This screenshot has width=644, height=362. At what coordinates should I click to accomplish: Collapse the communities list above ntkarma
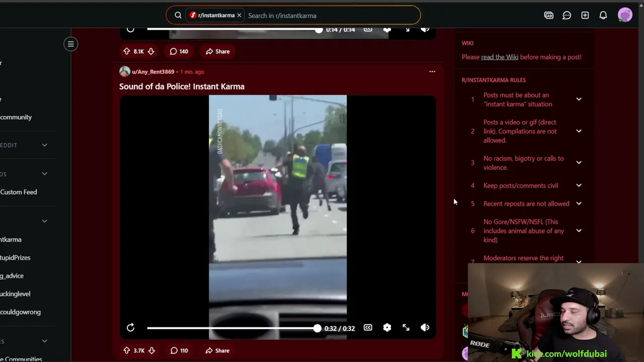point(44,221)
